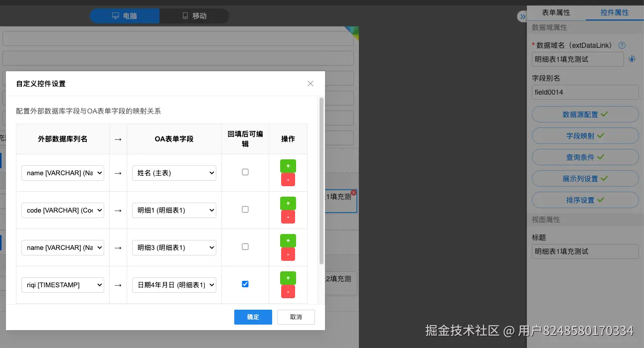The height and width of the screenshot is (348, 644).
Task: Collapse the right properties panel with the double-arrow
Action: tap(522, 16)
